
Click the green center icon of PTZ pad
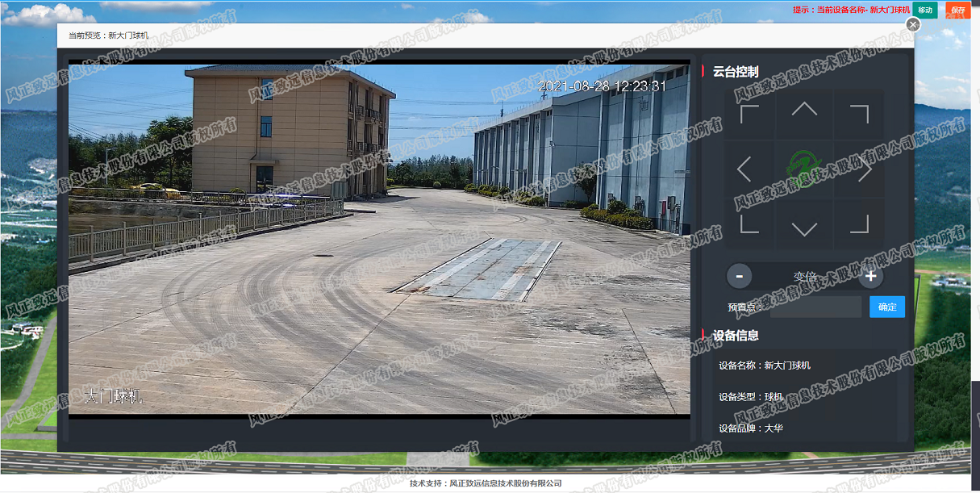(803, 168)
